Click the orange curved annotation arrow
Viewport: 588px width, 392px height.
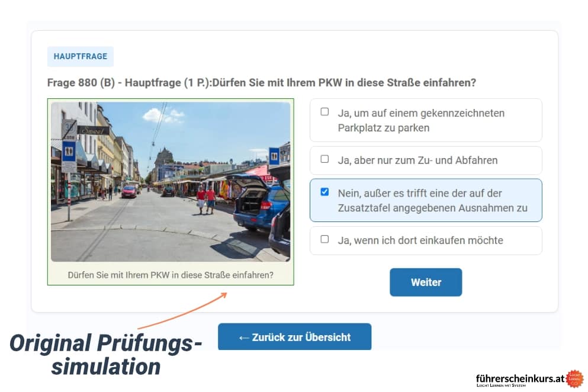[x=183, y=311]
